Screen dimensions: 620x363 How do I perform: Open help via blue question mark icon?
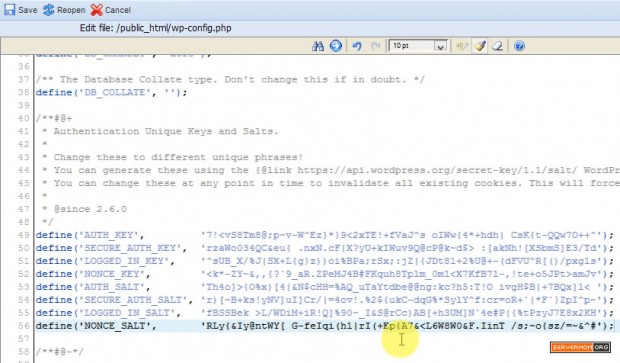pos(519,46)
